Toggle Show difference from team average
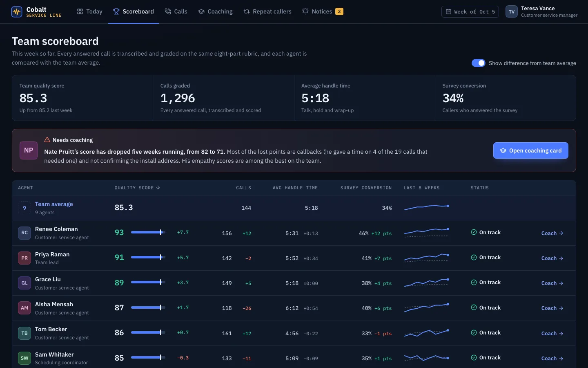The height and width of the screenshot is (368, 588). pyautogui.click(x=479, y=63)
